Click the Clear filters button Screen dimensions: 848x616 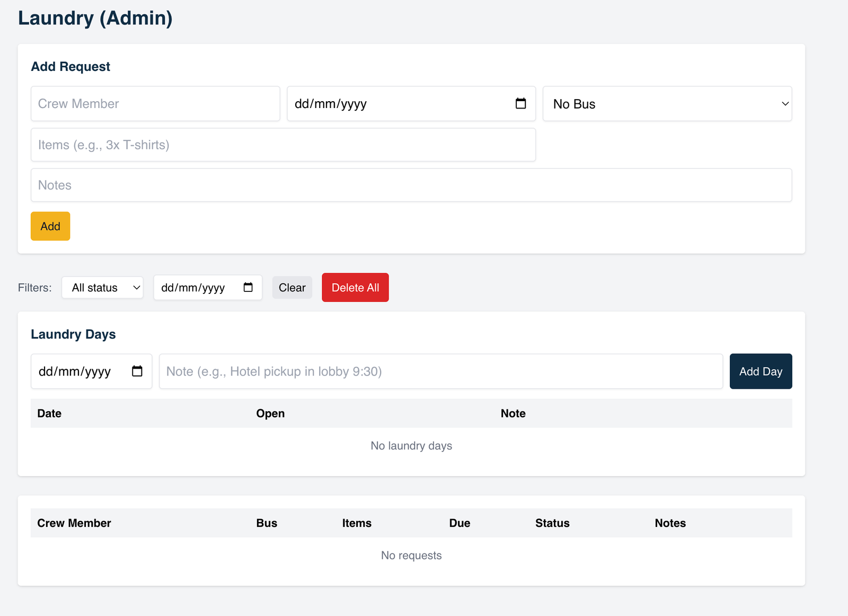click(292, 288)
